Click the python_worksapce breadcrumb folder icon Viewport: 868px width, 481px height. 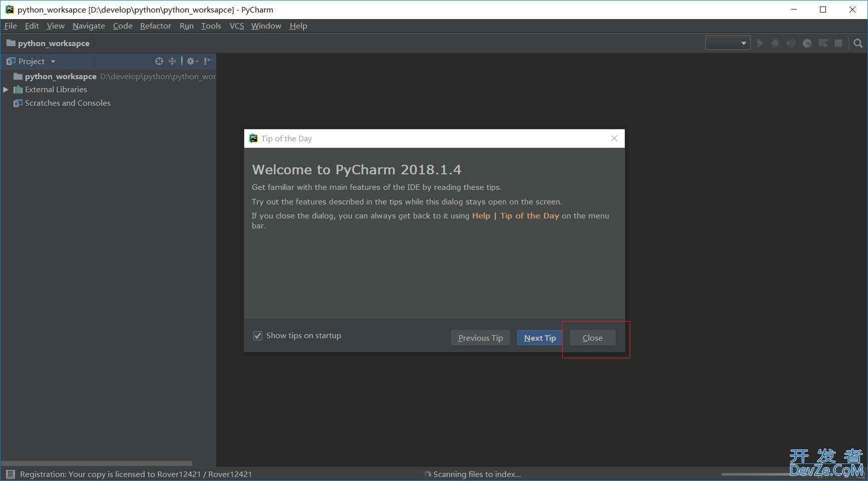(x=11, y=43)
